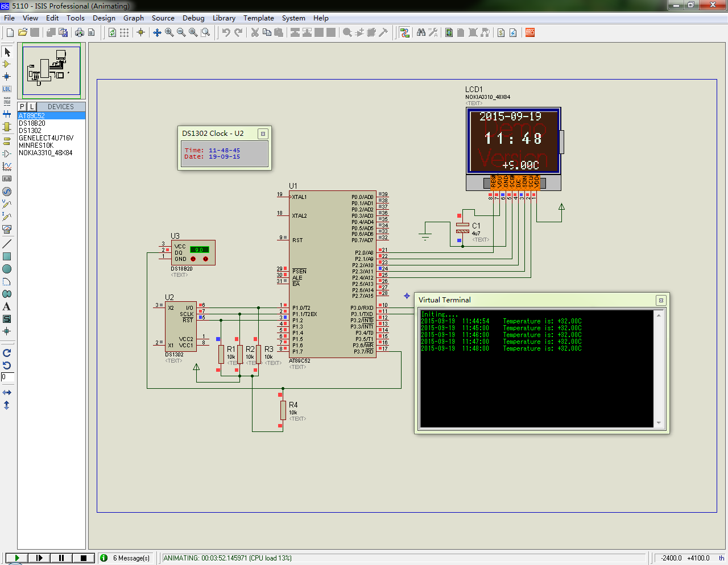Select the Wire Label (LBL) tool
728x565 pixels.
click(7, 89)
